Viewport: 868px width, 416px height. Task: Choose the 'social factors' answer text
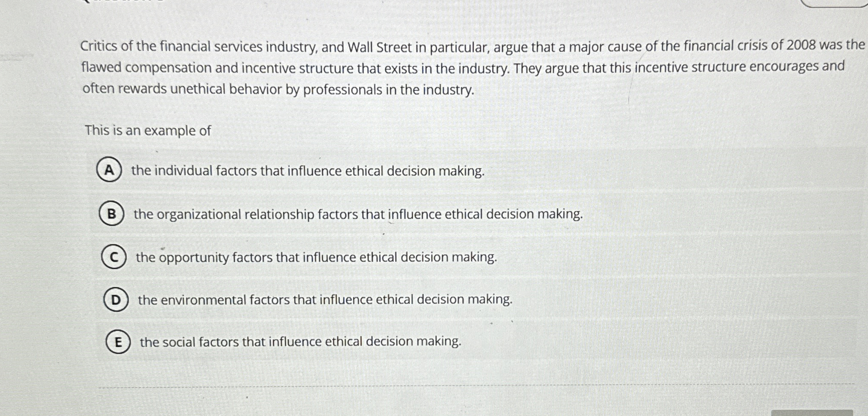pyautogui.click(x=300, y=341)
